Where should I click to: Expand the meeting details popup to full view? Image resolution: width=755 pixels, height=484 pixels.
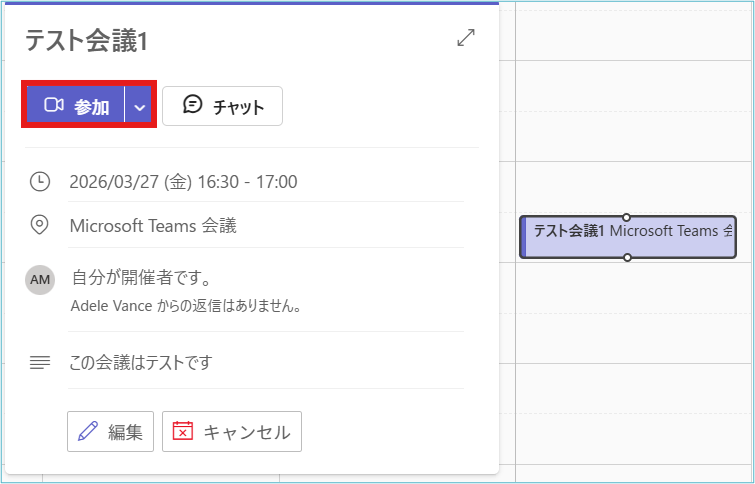point(465,38)
